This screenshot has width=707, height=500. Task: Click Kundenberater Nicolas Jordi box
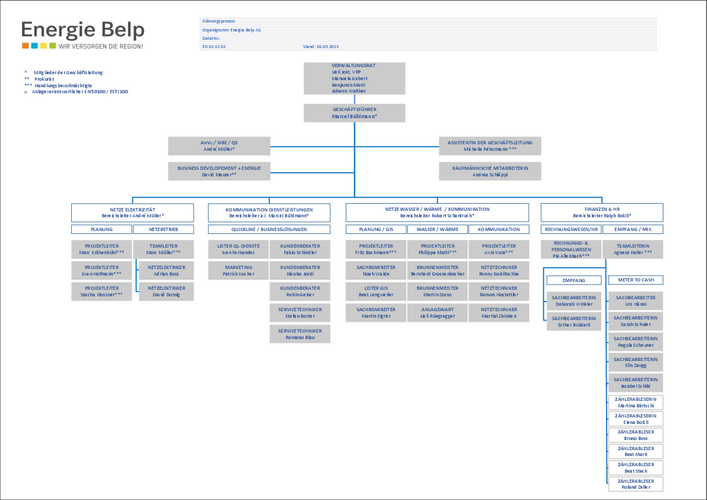pos(300,271)
